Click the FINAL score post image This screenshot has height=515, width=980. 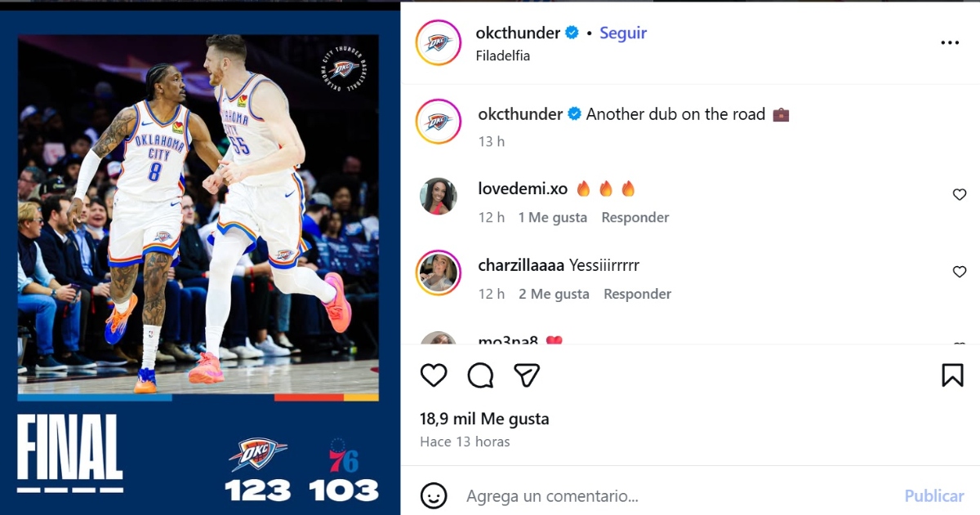pos(200,261)
